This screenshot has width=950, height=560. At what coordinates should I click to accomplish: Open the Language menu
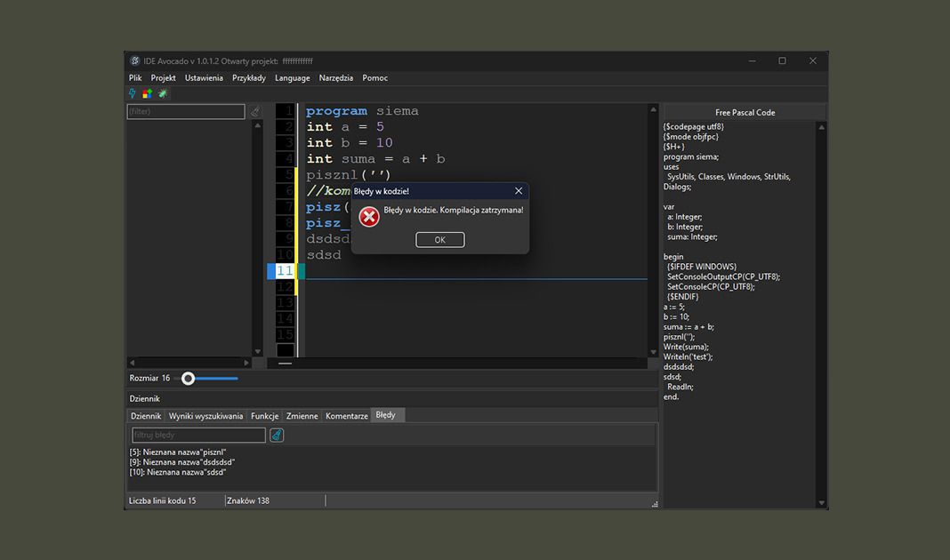[x=293, y=78]
